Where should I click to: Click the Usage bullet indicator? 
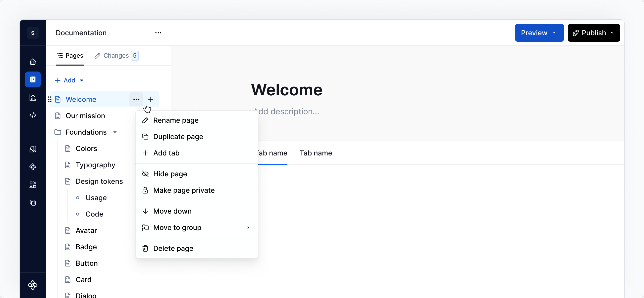(x=78, y=198)
